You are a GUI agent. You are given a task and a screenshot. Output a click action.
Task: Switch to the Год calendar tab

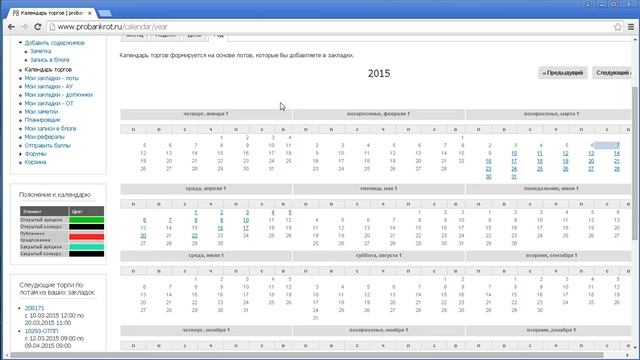(x=218, y=36)
